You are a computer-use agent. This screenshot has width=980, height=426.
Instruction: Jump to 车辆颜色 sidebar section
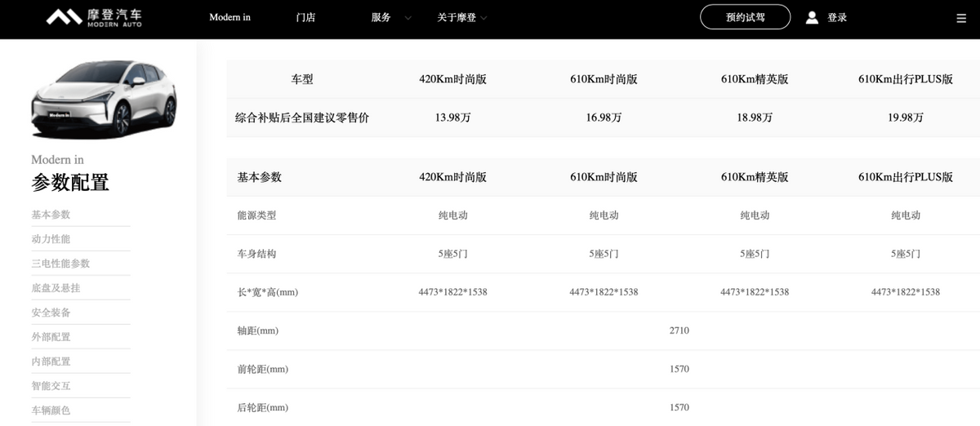(51, 410)
